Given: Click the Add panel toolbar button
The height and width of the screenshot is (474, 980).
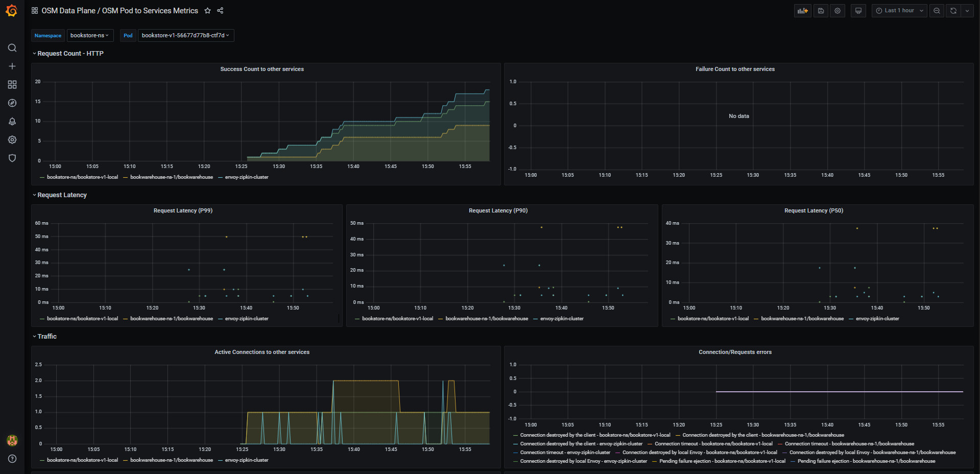Looking at the screenshot, I should [x=803, y=11].
